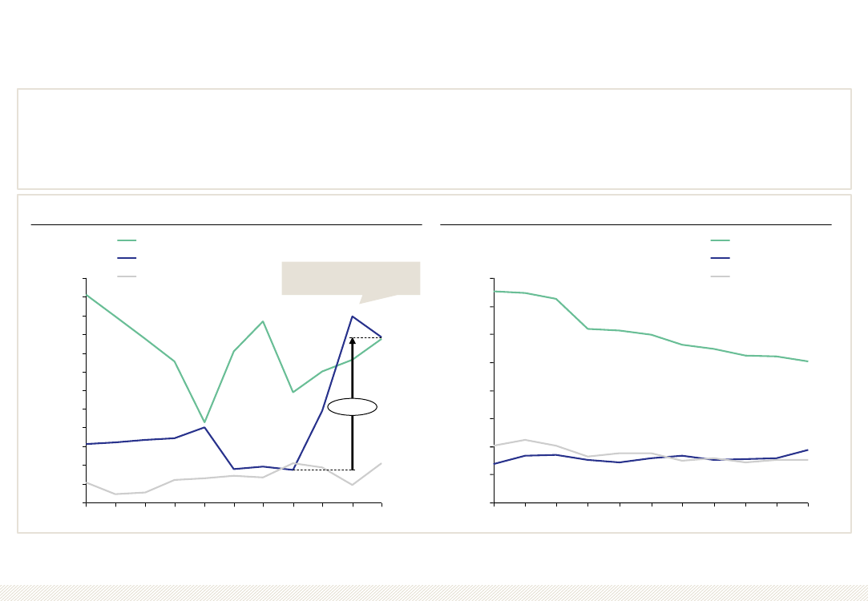Click the green legend swatch in left chart
Viewport: 868px width, 601px height.
pyautogui.click(x=127, y=240)
